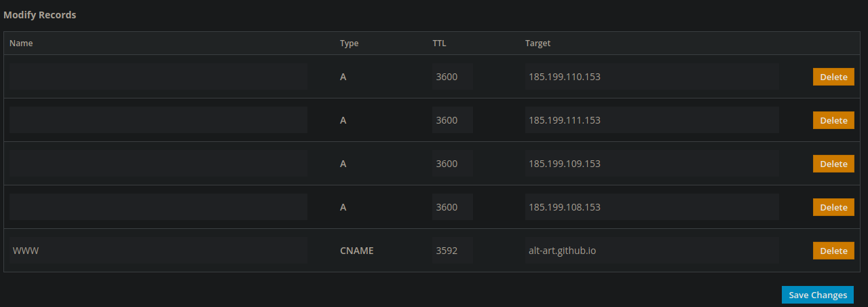Edit target field containing 185.199.110.153
868x307 pixels.
click(652, 77)
